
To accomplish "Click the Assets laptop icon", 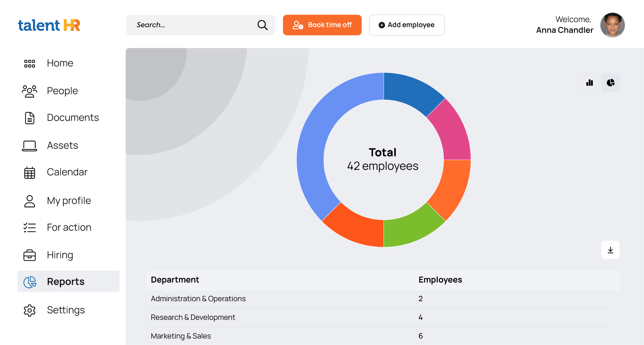I will tap(30, 146).
